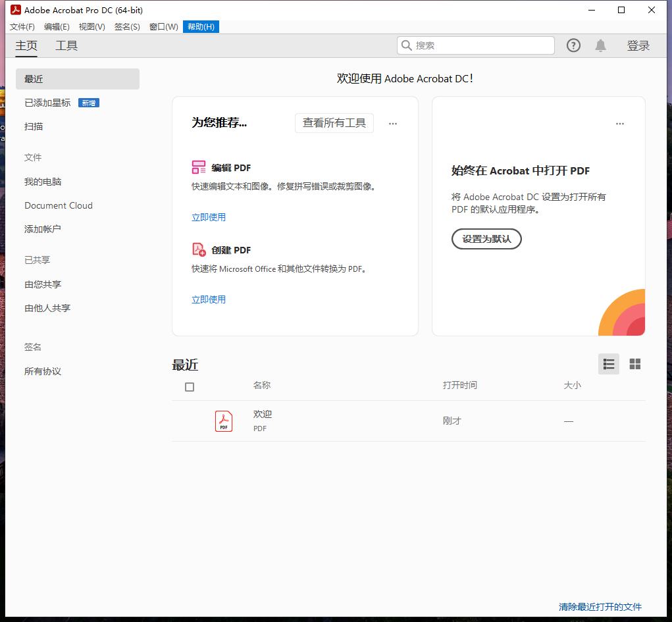Viewport: 672px width, 622px height.
Task: Open the overflow menu on 为您推荐 card
Action: pos(392,123)
